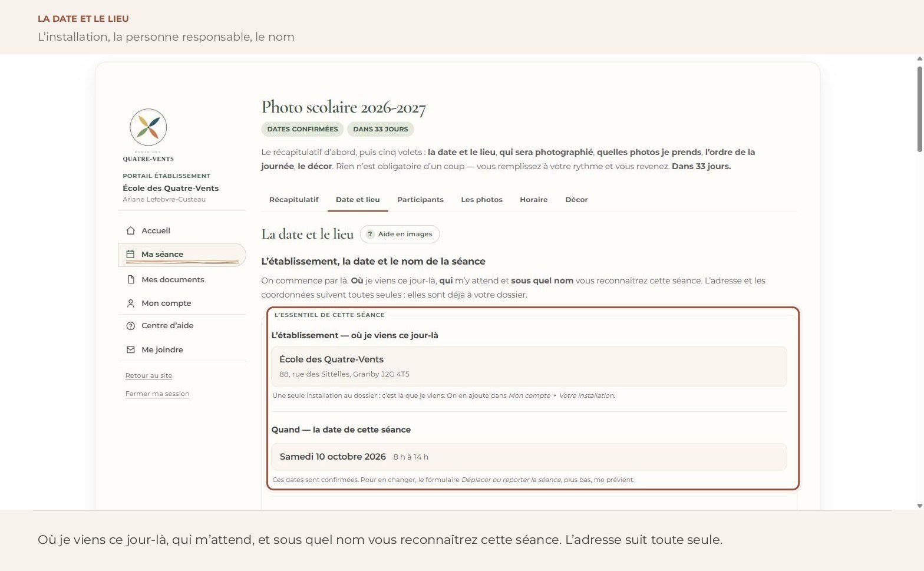Click the DATES CONFIRMÉES badge
The image size is (924, 571).
click(302, 130)
